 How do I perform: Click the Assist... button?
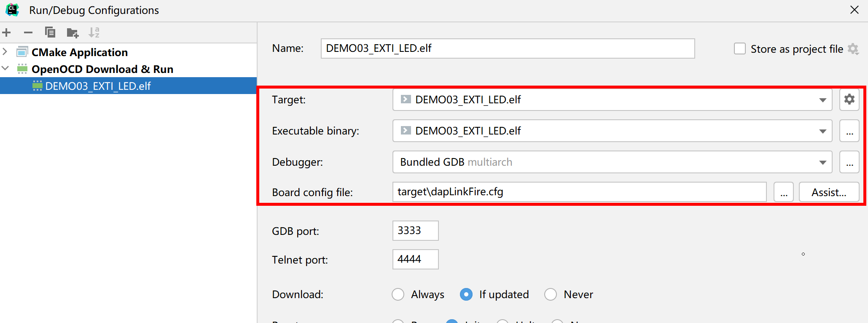point(829,193)
